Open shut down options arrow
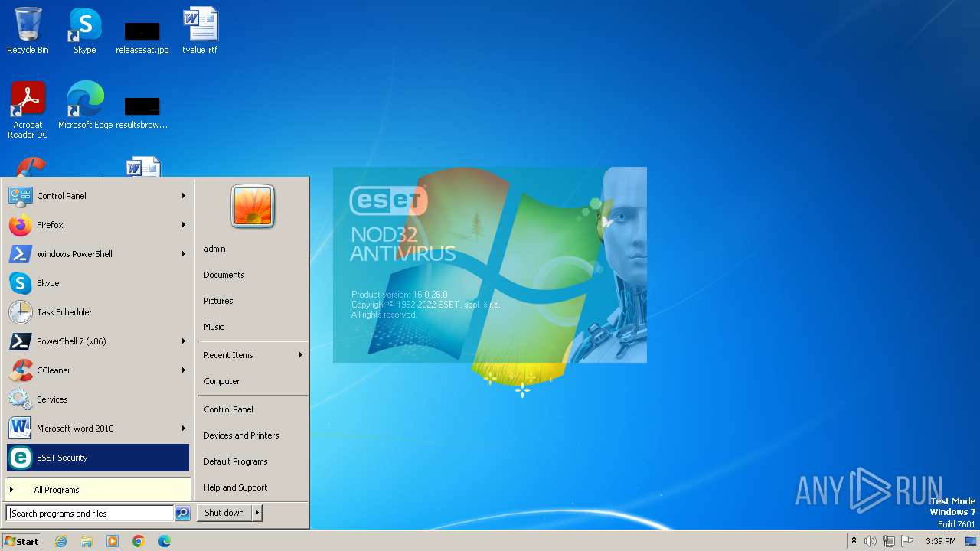The width and height of the screenshot is (980, 551). (x=257, y=513)
